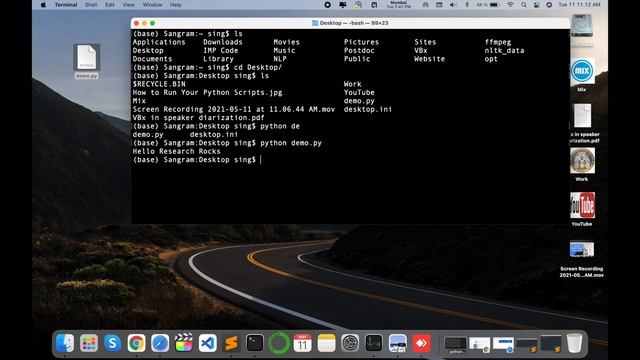Open Safari from the Dock
Screen dimensions: 640x360
click(x=160, y=343)
